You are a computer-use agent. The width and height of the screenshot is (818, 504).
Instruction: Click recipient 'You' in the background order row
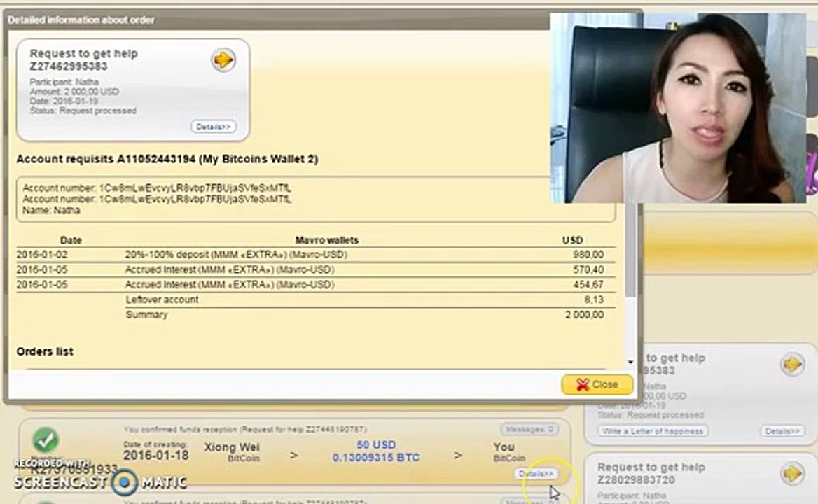tap(504, 447)
